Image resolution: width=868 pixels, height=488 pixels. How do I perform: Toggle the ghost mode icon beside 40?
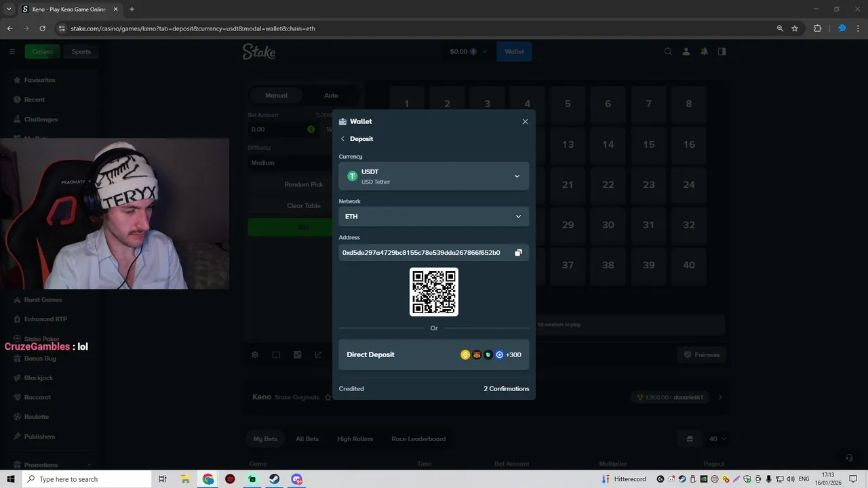[690, 439]
